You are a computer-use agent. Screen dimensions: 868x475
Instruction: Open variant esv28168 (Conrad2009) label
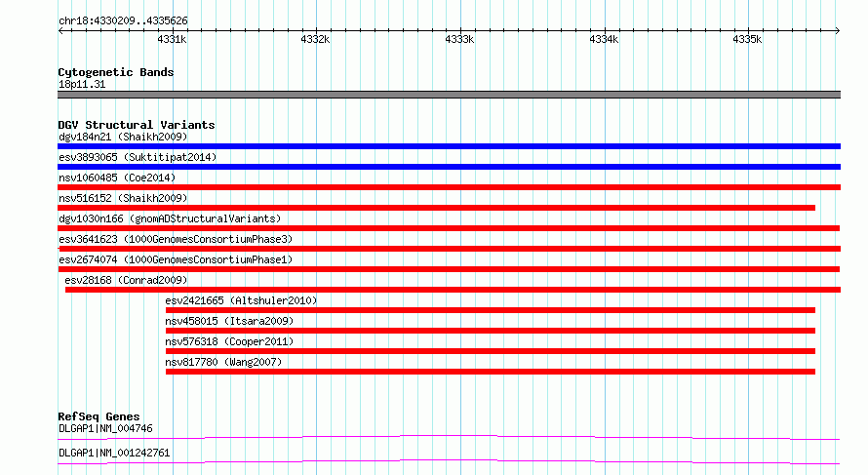point(126,280)
